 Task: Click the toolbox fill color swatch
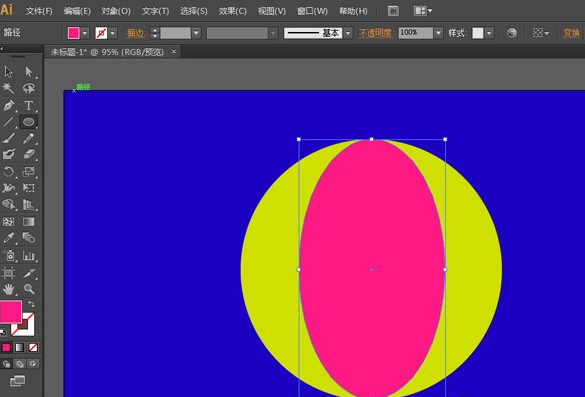point(10,312)
